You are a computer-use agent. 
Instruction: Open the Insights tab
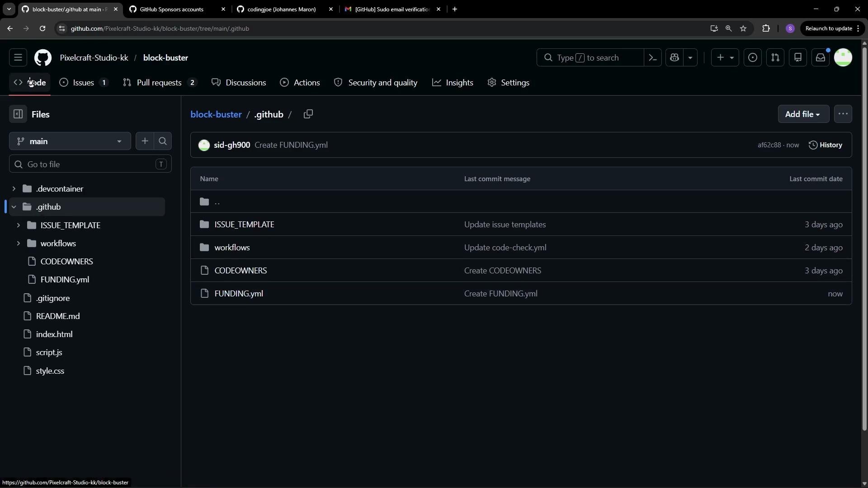point(453,83)
